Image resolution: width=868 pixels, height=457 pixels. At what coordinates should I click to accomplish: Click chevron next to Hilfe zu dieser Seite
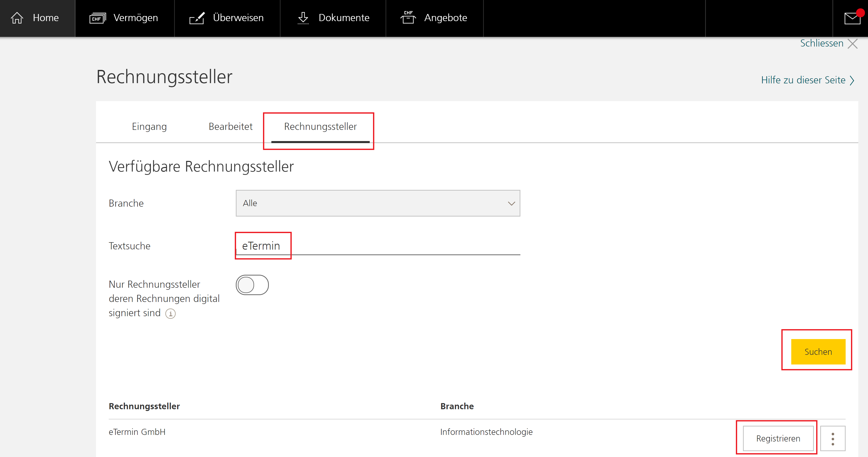click(x=852, y=81)
